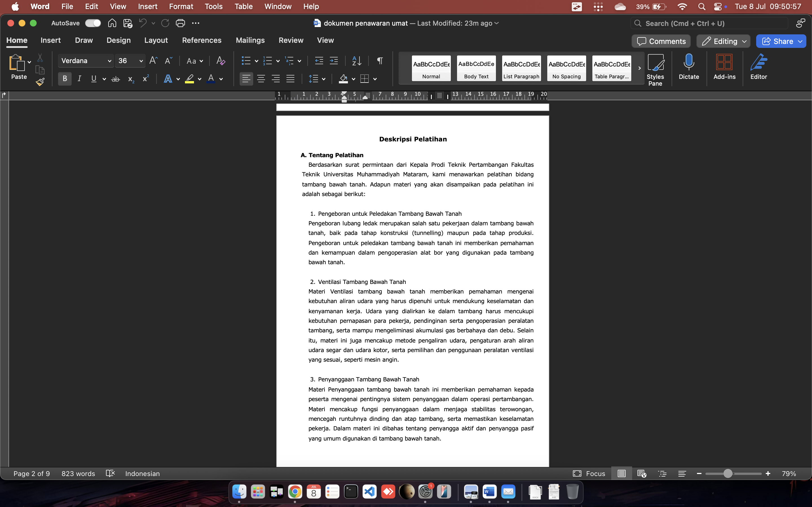This screenshot has height=507, width=812.
Task: Adjust the zoom slider in status bar
Action: tap(727, 473)
